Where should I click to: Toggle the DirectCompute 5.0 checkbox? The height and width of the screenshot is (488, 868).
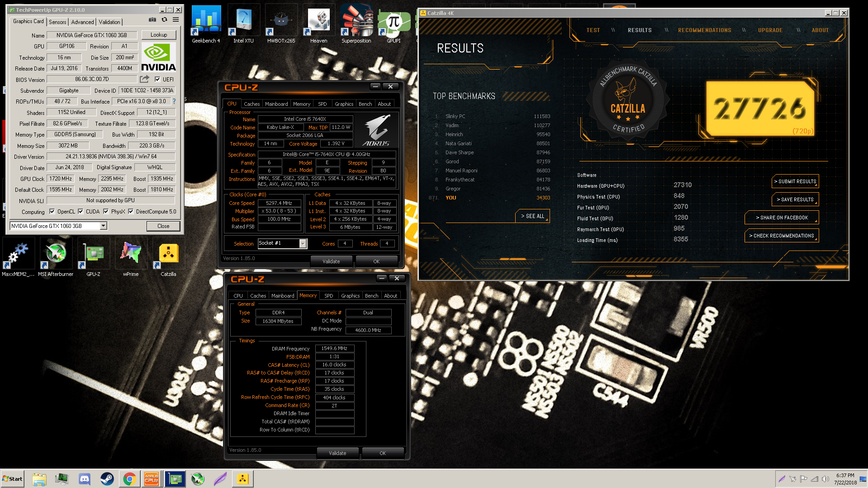click(131, 211)
